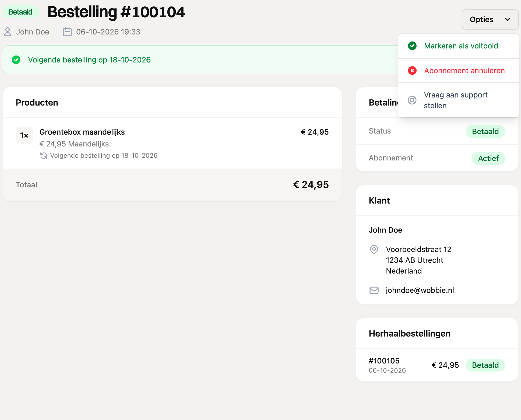
Task: Click customer name John Doe in Klant card
Action: pyautogui.click(x=385, y=230)
